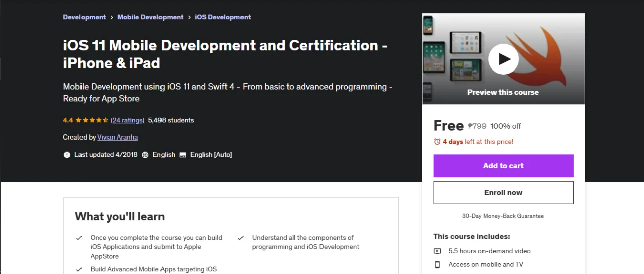Click '5.5 hours on-demand video' text

[490, 251]
